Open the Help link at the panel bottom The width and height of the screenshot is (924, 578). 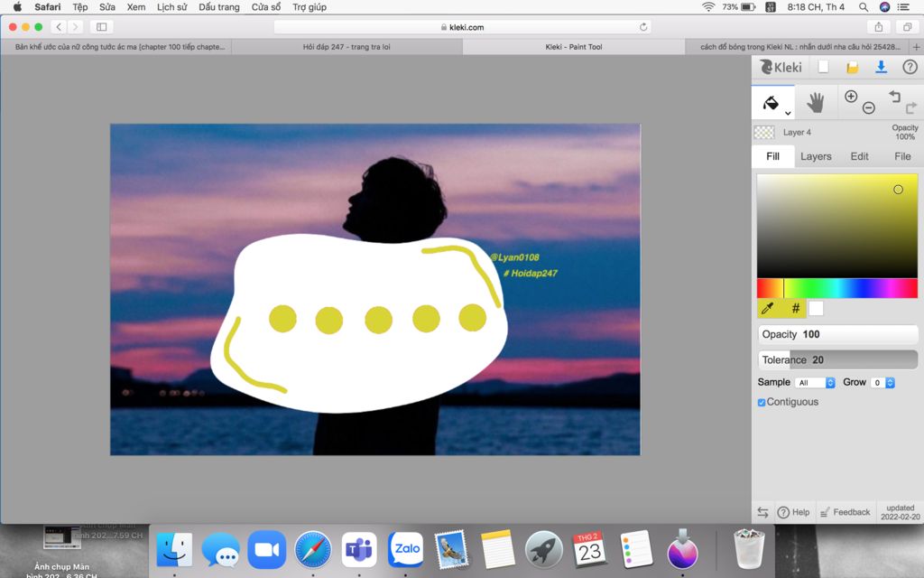793,513
